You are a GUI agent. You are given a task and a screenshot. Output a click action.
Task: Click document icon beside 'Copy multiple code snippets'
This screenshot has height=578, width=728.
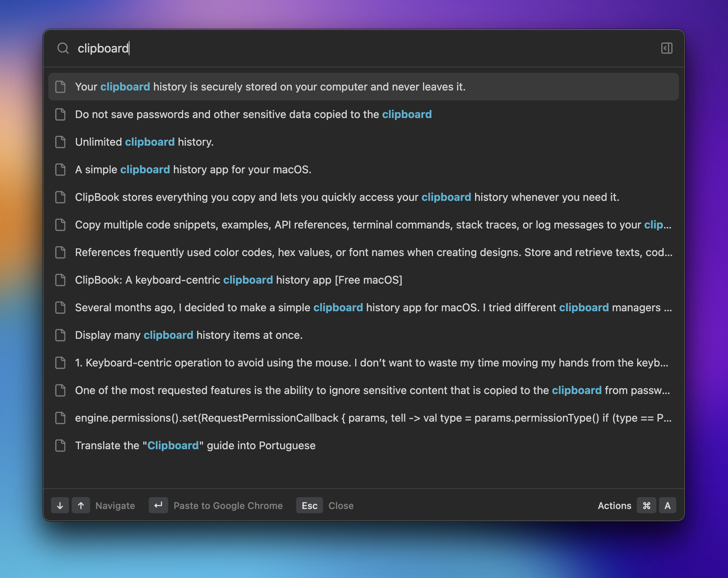click(x=61, y=225)
